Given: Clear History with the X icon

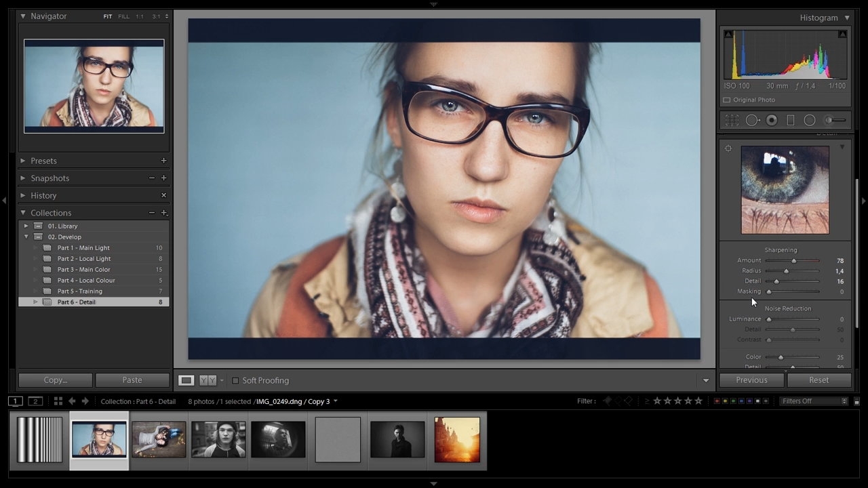Looking at the screenshot, I should (x=163, y=195).
